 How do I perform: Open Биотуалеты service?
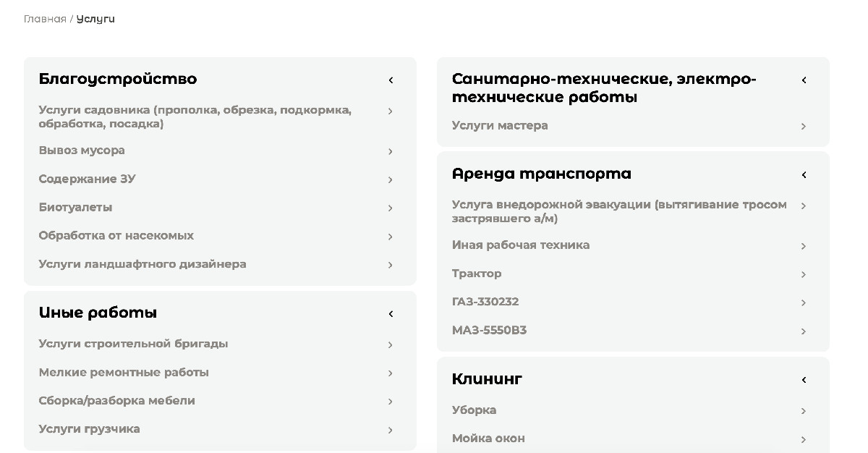[75, 207]
